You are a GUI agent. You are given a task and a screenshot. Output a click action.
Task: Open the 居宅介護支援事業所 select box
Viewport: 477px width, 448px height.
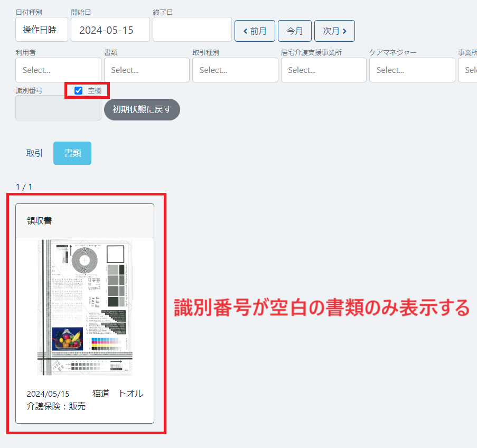pyautogui.click(x=323, y=70)
